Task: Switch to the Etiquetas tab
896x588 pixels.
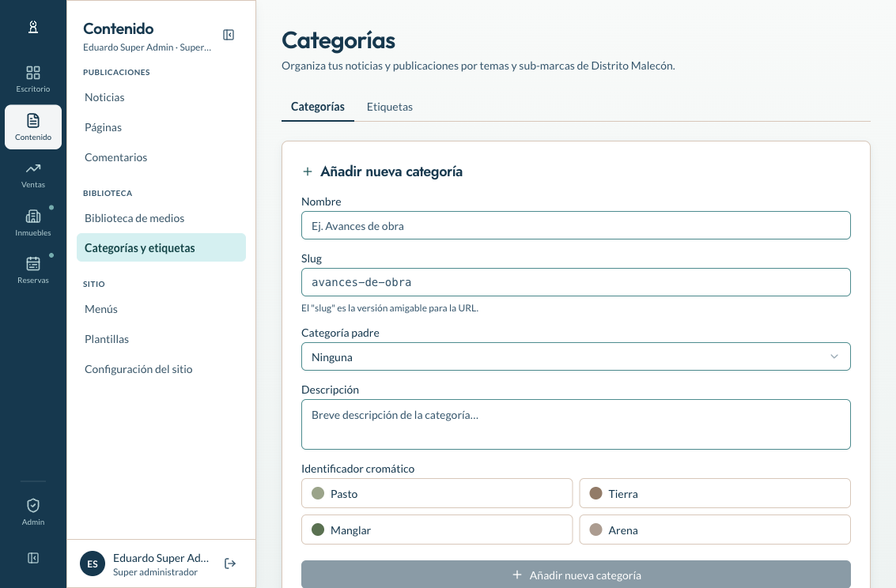Action: [x=390, y=107]
